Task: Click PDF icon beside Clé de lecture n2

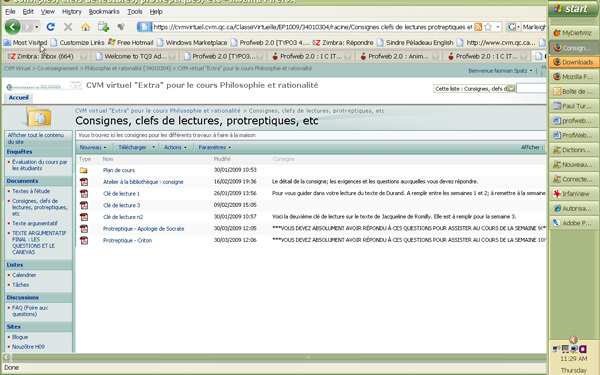Action: [84, 217]
